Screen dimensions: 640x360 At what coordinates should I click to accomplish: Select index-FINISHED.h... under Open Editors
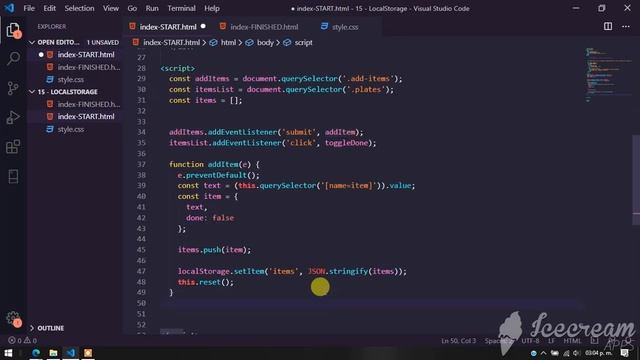tap(75, 67)
